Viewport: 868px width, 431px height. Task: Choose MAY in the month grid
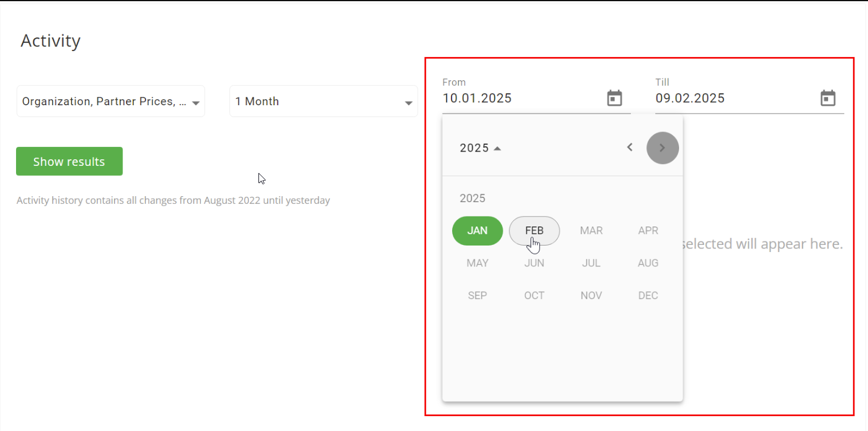point(478,263)
